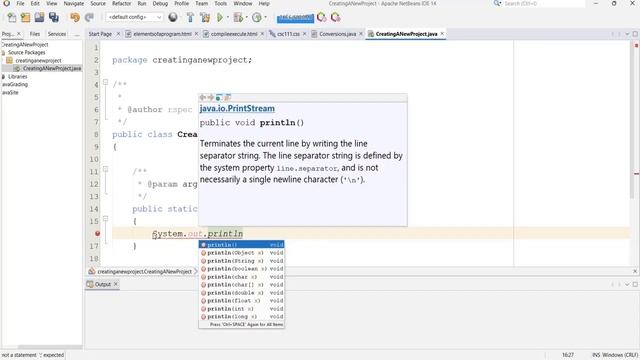Click the Save All toolbar icon
640x360 pixels.
[53, 17]
